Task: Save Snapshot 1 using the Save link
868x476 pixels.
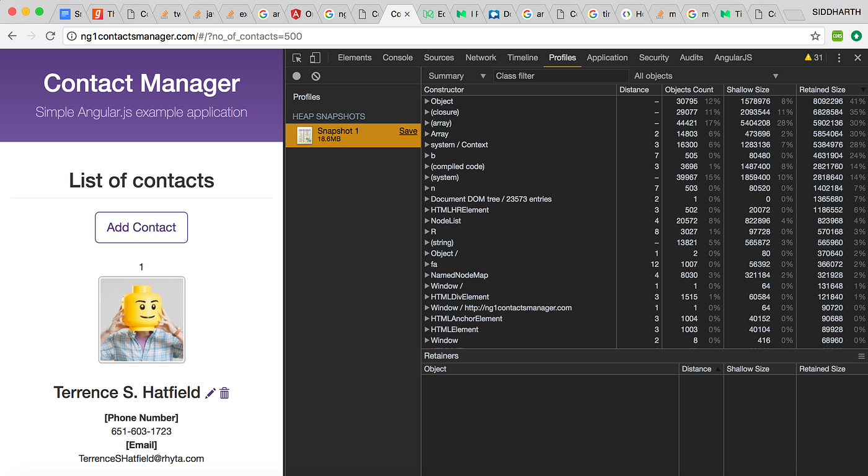Action: tap(408, 131)
